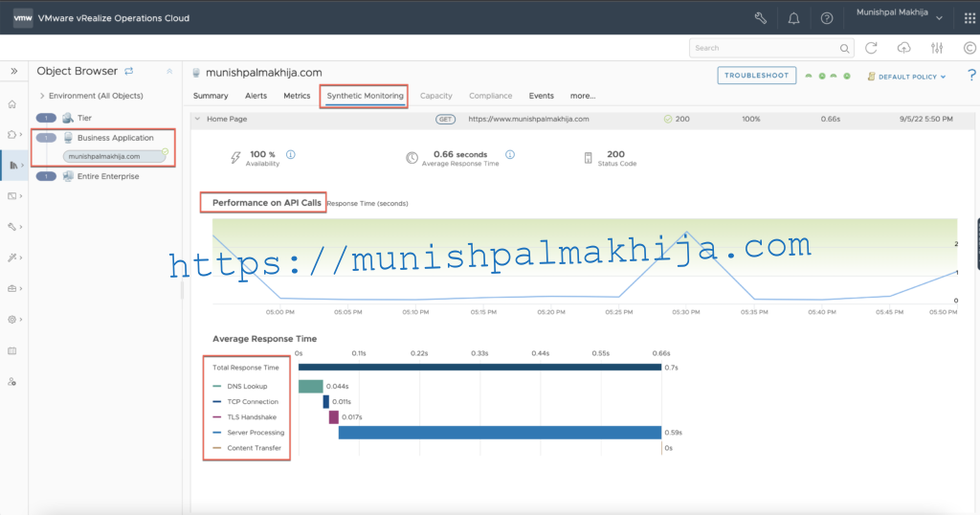Click the vmw logo
The width and height of the screenshot is (980, 515).
pos(23,17)
